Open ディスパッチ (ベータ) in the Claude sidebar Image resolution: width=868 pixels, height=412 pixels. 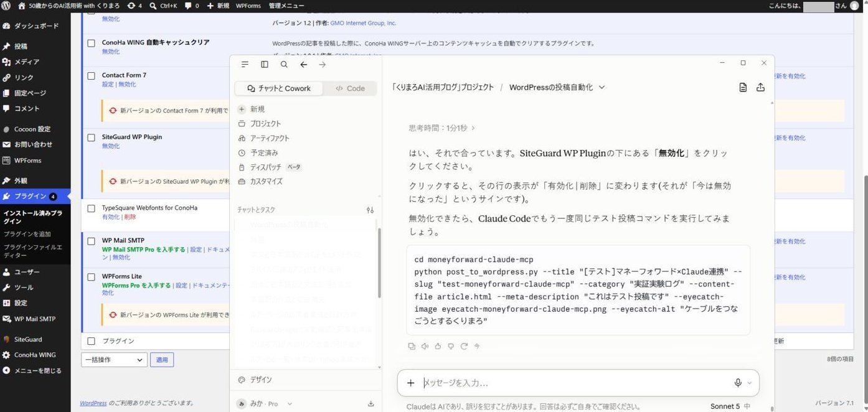tap(270, 167)
